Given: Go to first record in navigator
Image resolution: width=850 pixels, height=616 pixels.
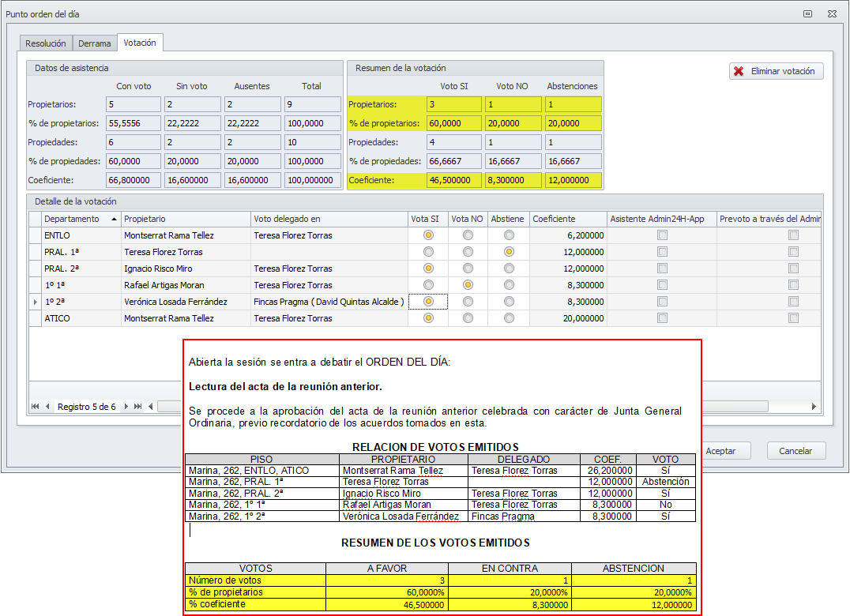Looking at the screenshot, I should click(x=36, y=407).
